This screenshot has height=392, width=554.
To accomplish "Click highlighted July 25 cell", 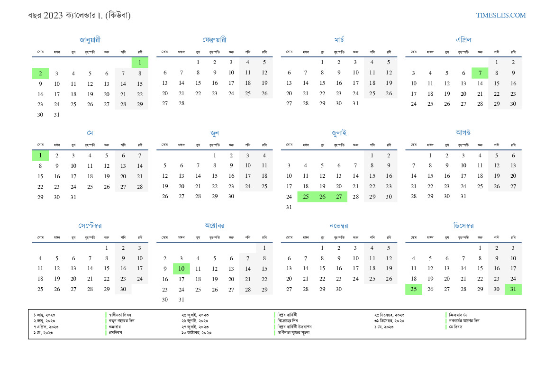I will pyautogui.click(x=306, y=197).
